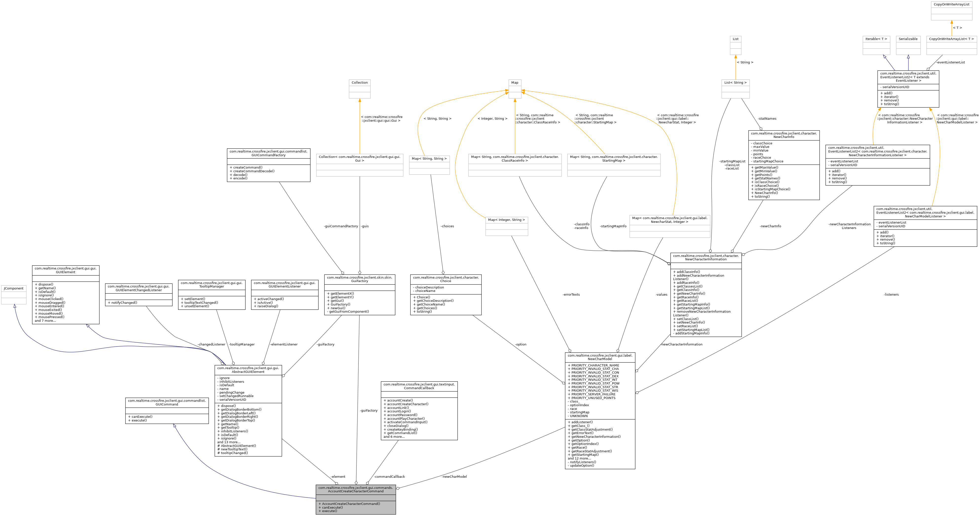Open the GUICommandFactory class node
Viewport: 980px width, 516px height.
(x=269, y=165)
